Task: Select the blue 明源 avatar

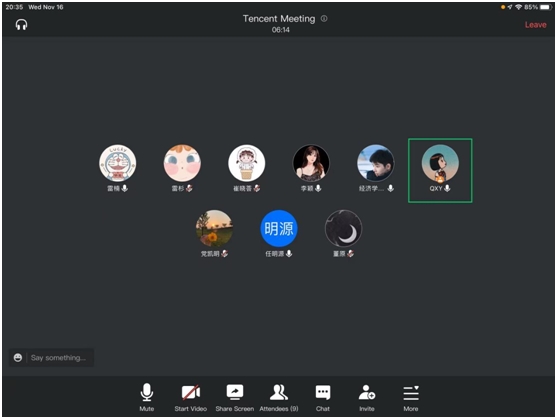Action: click(x=279, y=228)
